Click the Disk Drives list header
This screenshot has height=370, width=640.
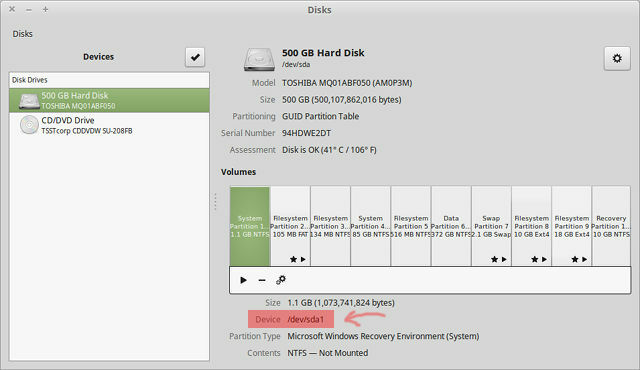(x=109, y=80)
